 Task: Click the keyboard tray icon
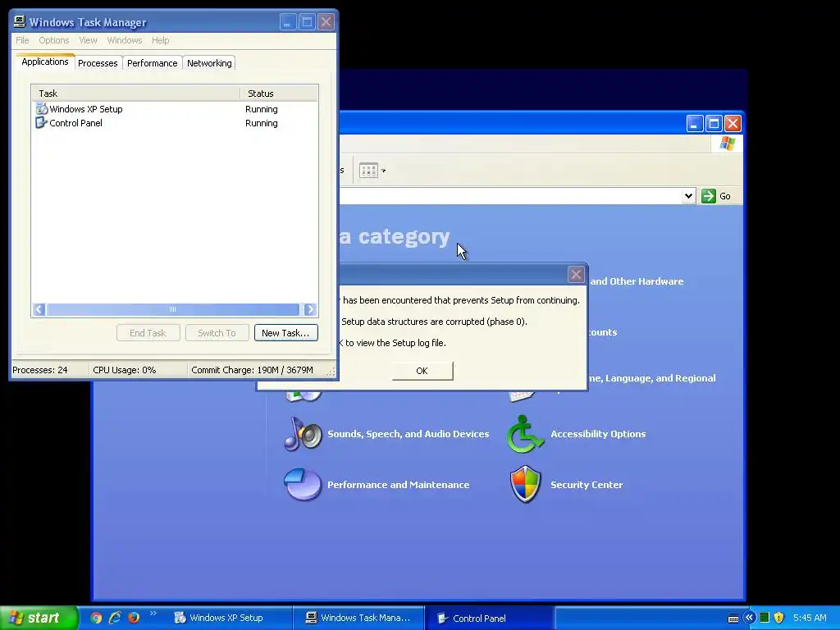[x=733, y=619]
